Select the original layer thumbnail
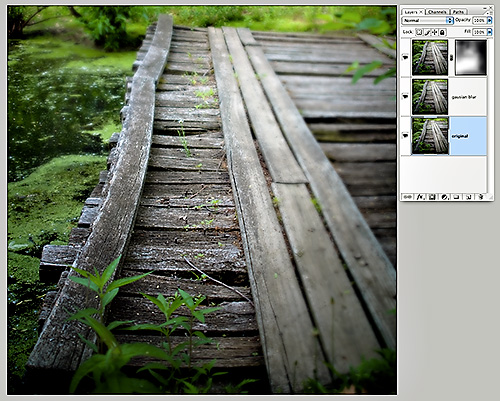 (430, 136)
